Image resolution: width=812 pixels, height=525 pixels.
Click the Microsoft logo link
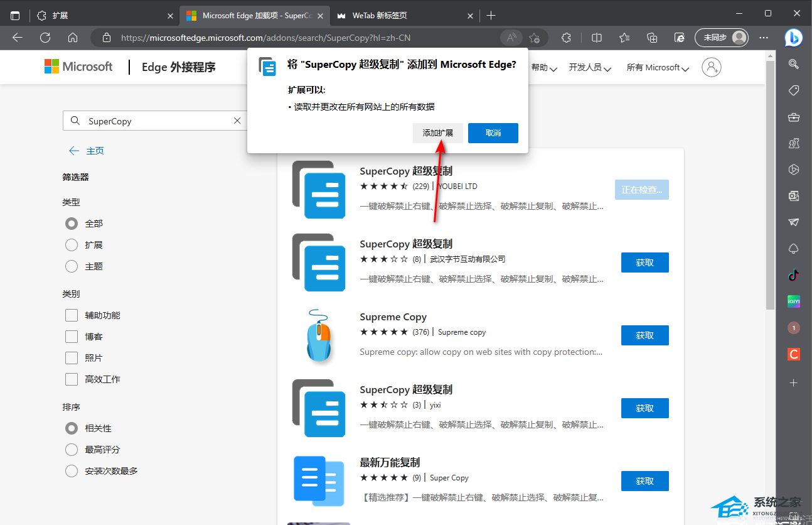click(x=78, y=67)
